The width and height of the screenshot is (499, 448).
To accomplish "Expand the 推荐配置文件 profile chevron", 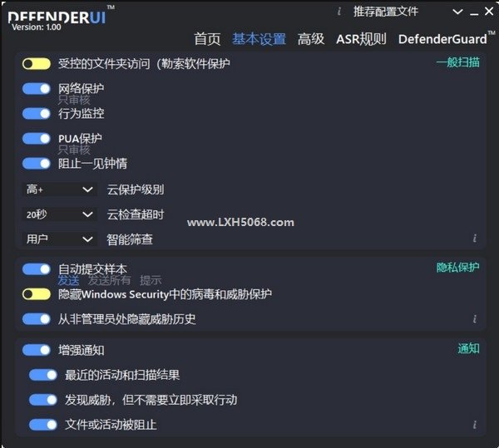I will (x=457, y=12).
